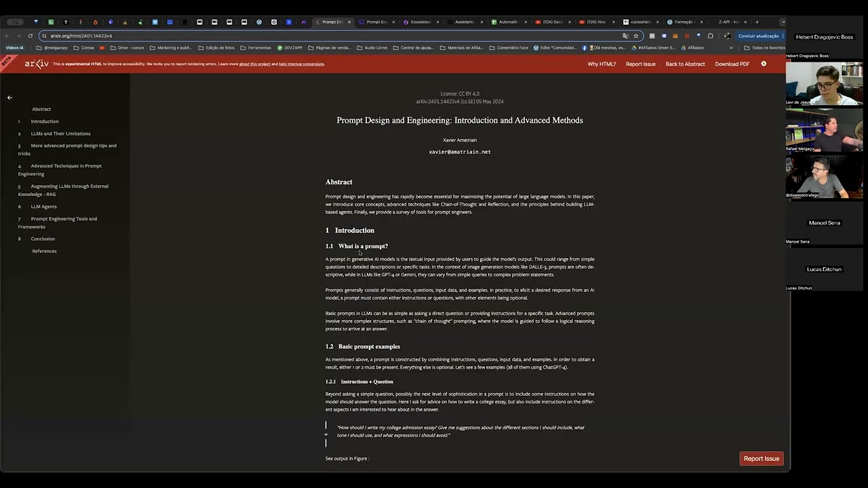Viewport: 868px width, 488px height.
Task: Open YouTube bookmark icon
Action: (102, 48)
